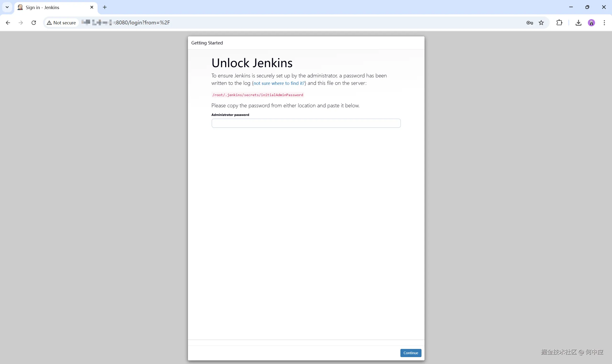Focus the Administrator password field
612x364 pixels.
306,123
